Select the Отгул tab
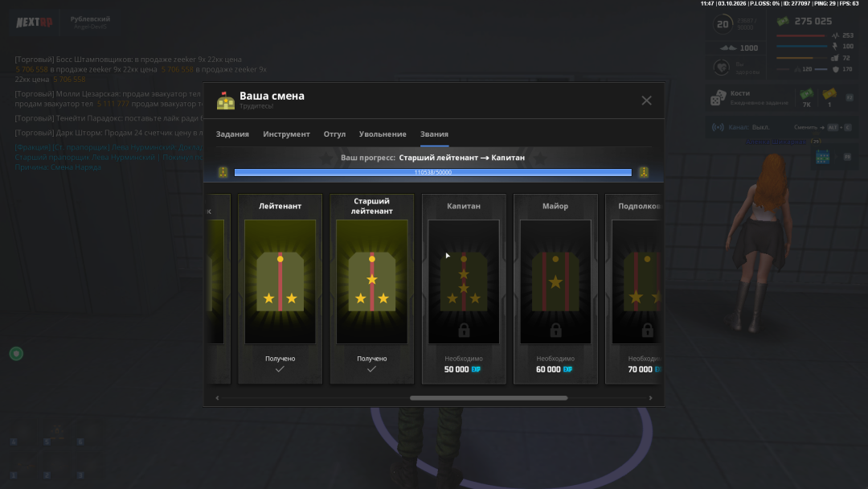The height and width of the screenshot is (489, 868). click(334, 134)
